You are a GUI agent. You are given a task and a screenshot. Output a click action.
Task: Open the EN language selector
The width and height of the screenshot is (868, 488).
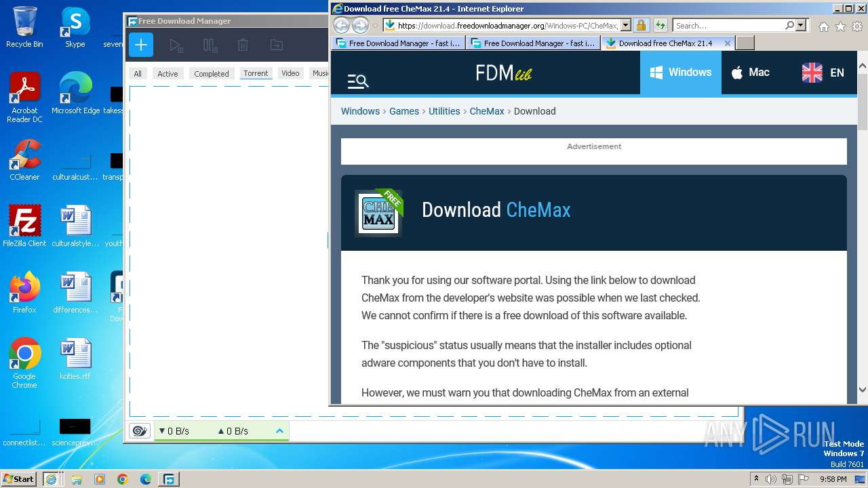pyautogui.click(x=823, y=73)
